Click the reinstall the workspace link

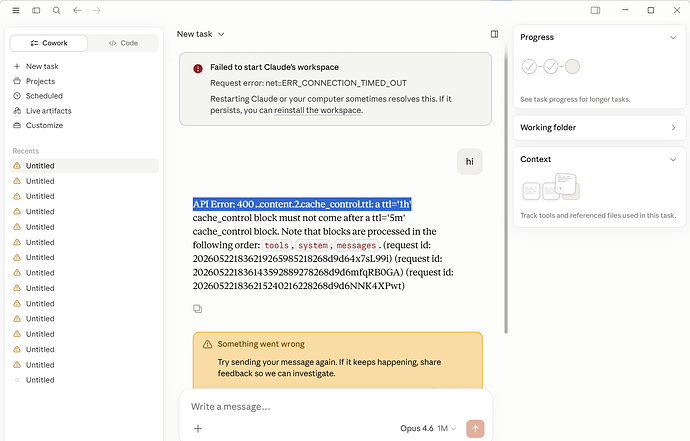click(318, 110)
